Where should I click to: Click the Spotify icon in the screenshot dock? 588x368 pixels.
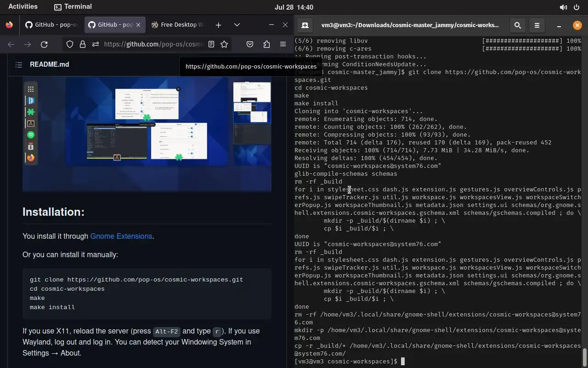tap(31, 135)
